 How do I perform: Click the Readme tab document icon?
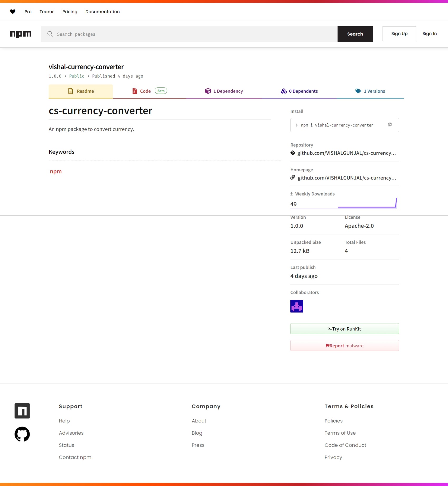point(71,91)
